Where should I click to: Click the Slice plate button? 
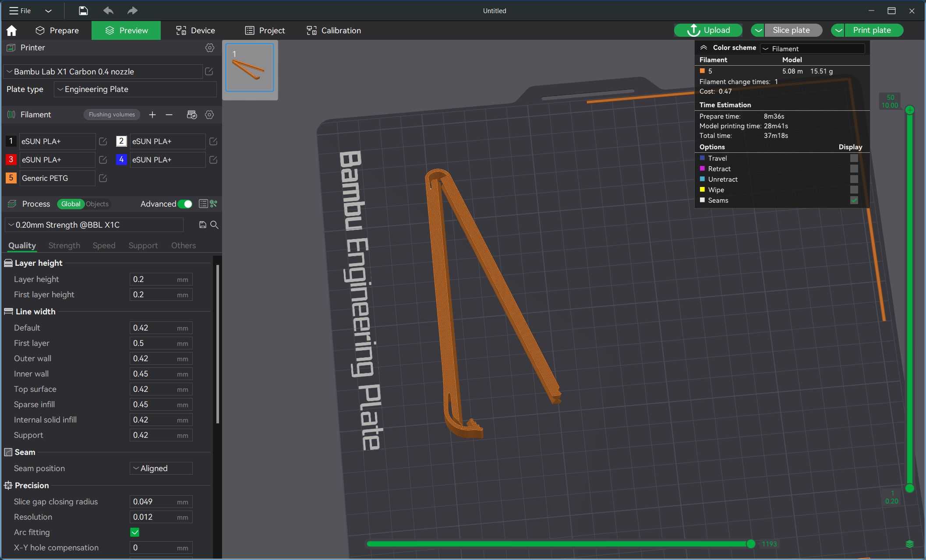pos(793,30)
